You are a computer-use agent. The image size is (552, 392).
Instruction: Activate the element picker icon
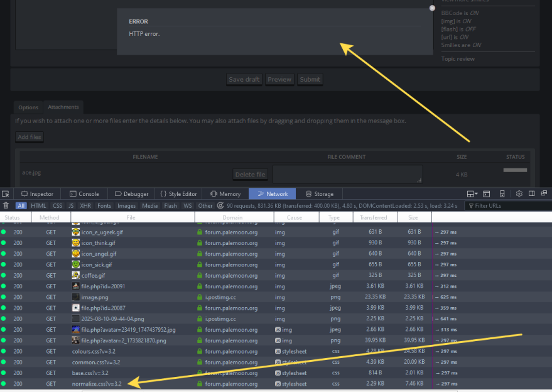(5, 193)
